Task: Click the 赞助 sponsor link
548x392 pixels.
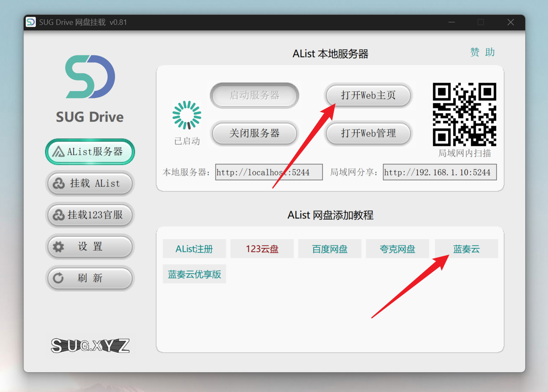Action: (482, 52)
